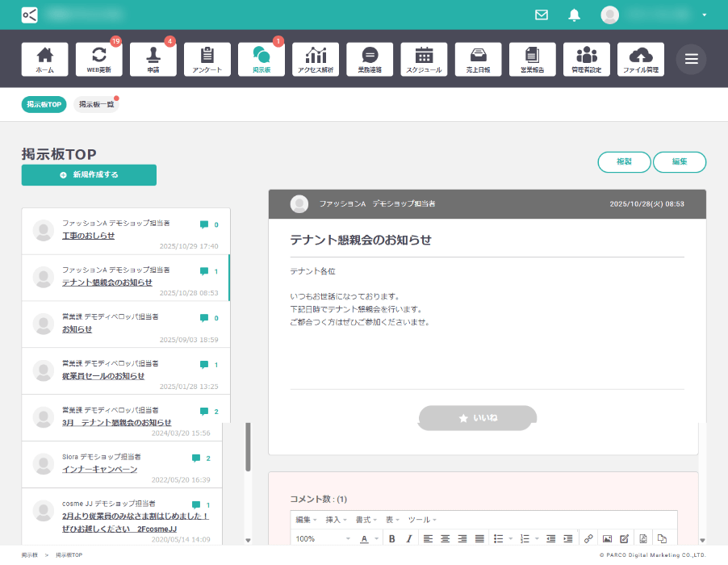728x565 pixels.
Task: Click insert image icon in editor toolbar
Action: (607, 538)
